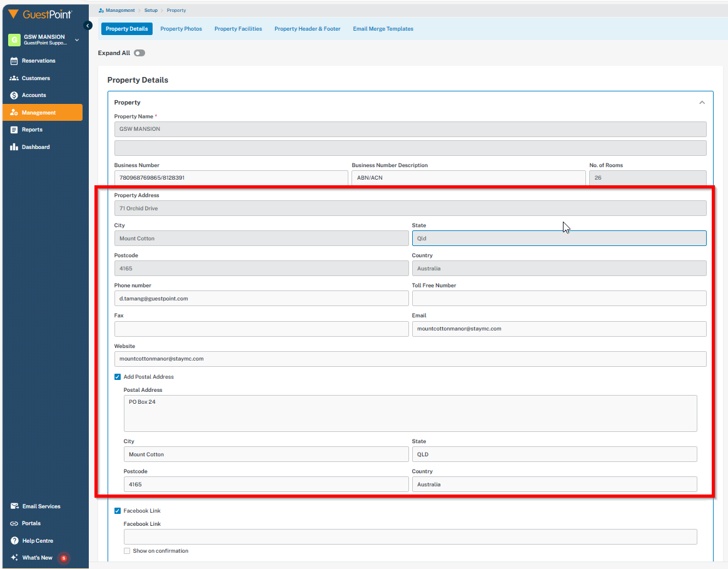The height and width of the screenshot is (569, 728).
Task: Click the Business Number field
Action: [x=231, y=178]
